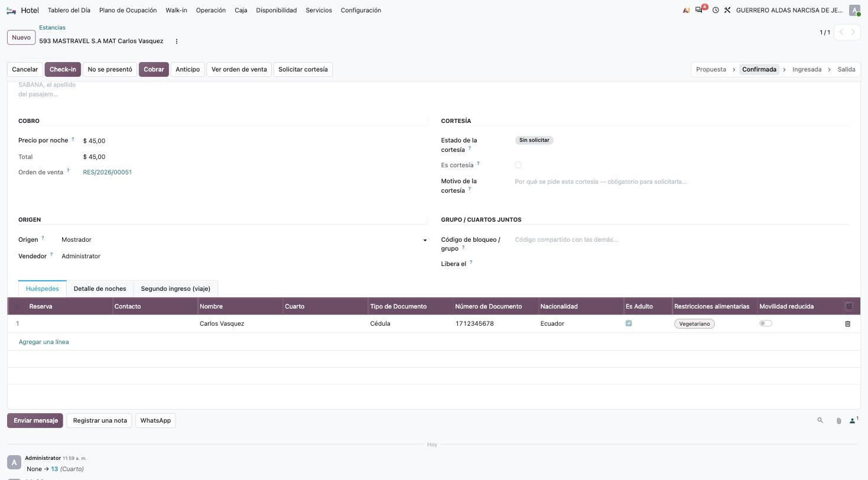Open the Configuración menu
868x480 pixels.
tap(360, 10)
